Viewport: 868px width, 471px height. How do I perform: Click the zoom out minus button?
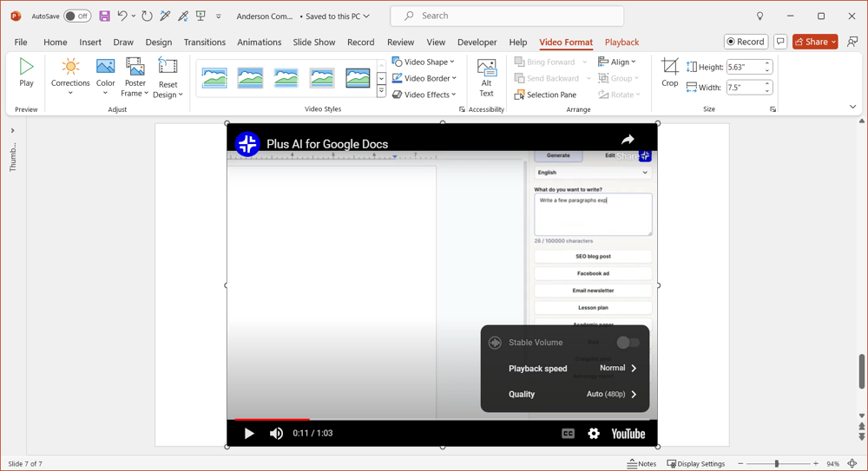click(x=740, y=464)
